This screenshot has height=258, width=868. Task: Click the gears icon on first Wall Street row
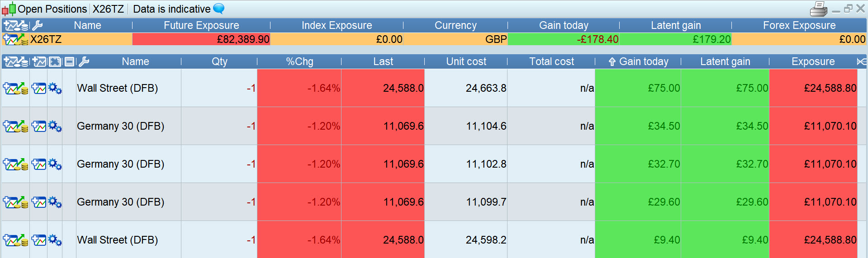click(55, 88)
